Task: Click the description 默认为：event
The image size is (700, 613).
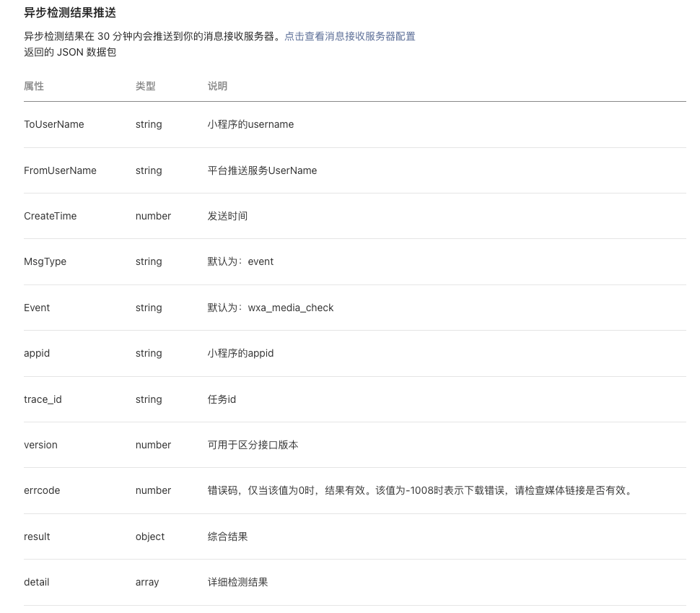Action: [x=240, y=261]
